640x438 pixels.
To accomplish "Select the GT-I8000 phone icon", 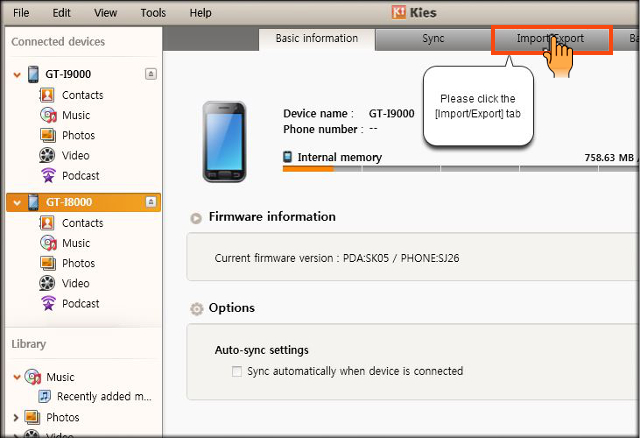I will click(x=33, y=202).
